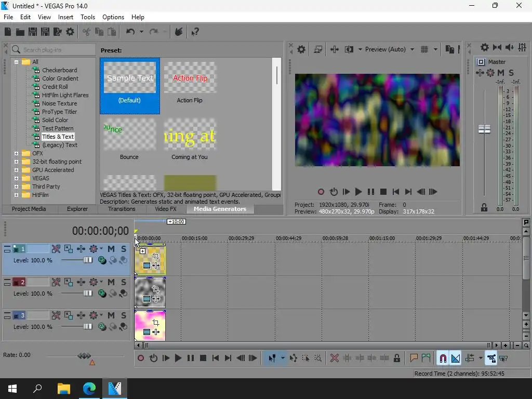The width and height of the screenshot is (532, 399).
Task: Click the Insert Region icon
Action: (x=426, y=358)
